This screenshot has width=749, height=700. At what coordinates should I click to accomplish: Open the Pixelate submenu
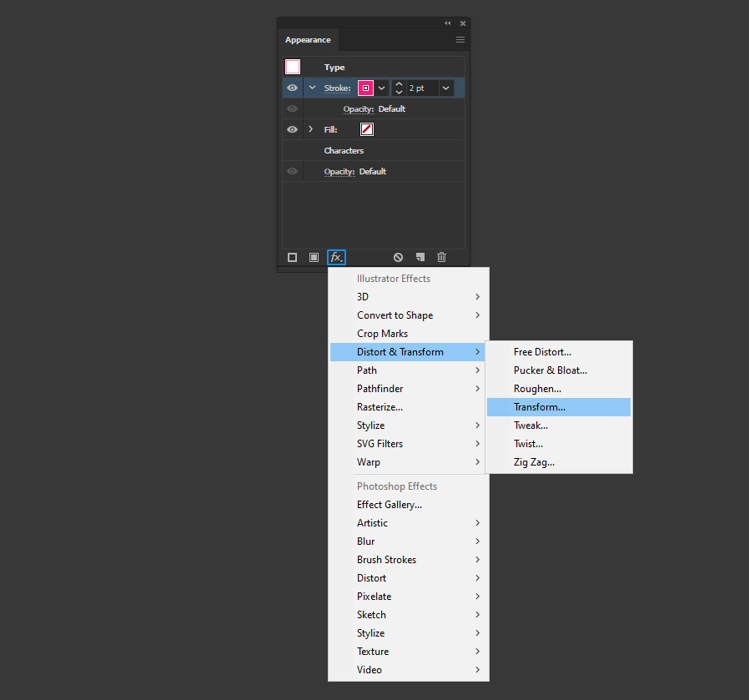click(x=408, y=597)
